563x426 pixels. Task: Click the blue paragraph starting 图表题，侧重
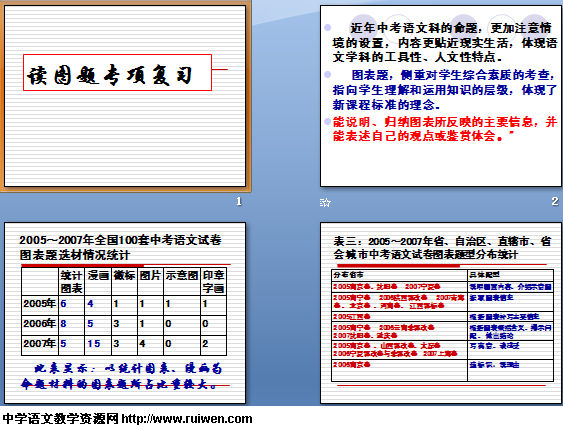(x=445, y=90)
